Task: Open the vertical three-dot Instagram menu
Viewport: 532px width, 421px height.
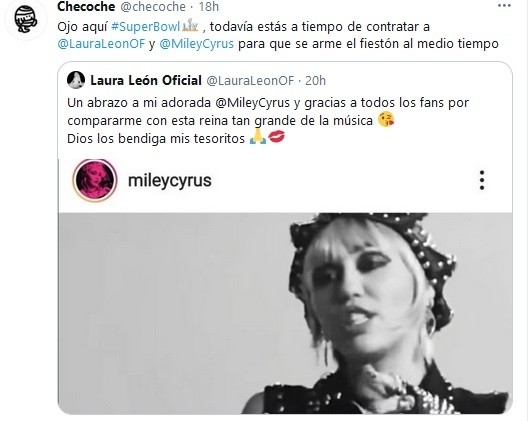Action: (x=482, y=180)
